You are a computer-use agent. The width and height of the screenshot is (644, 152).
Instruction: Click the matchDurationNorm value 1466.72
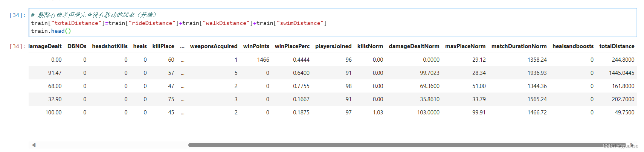537,112
